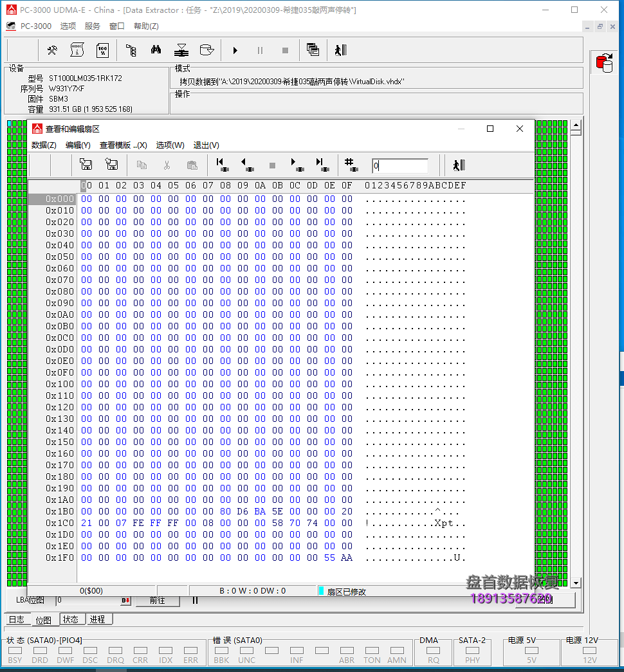This screenshot has height=672, width=624.
Task: Switch to the 状态 tab
Action: [71, 619]
